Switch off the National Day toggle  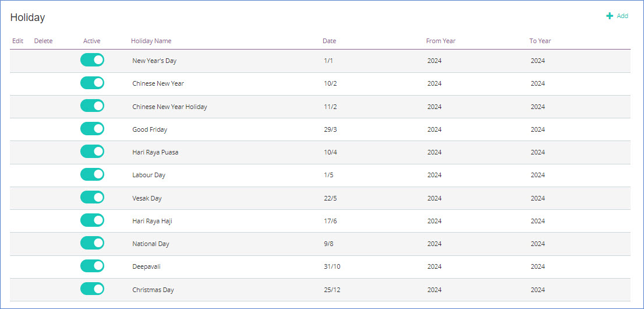(92, 243)
